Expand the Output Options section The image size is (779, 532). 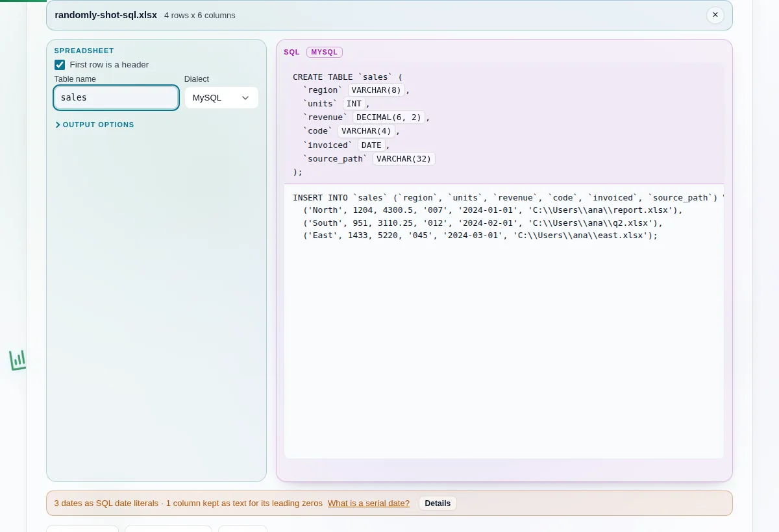(x=95, y=125)
